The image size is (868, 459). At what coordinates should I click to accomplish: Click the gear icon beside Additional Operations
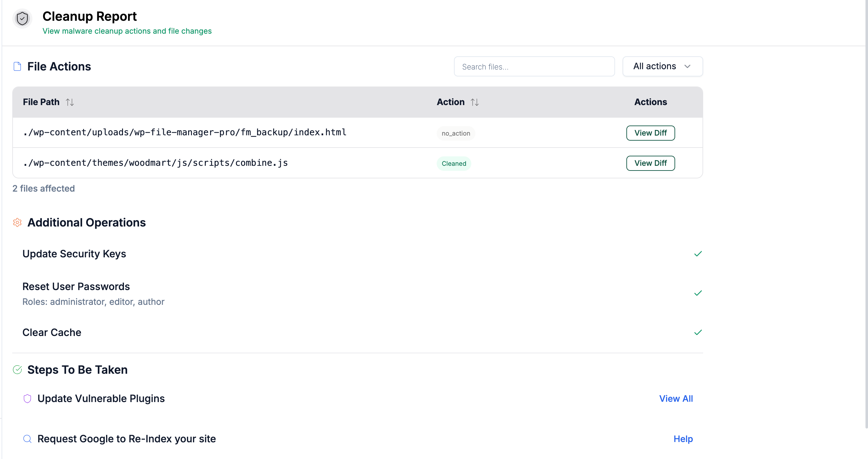(17, 222)
